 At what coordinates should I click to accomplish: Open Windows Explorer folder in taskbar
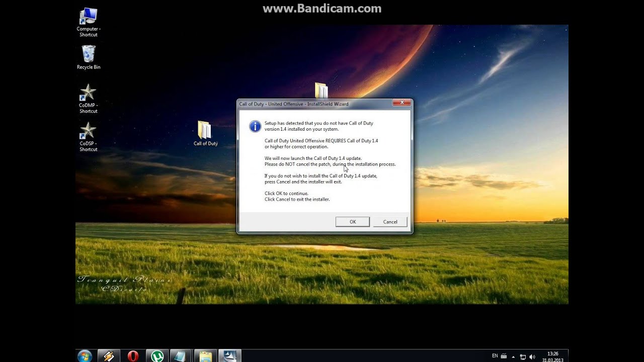point(205,356)
